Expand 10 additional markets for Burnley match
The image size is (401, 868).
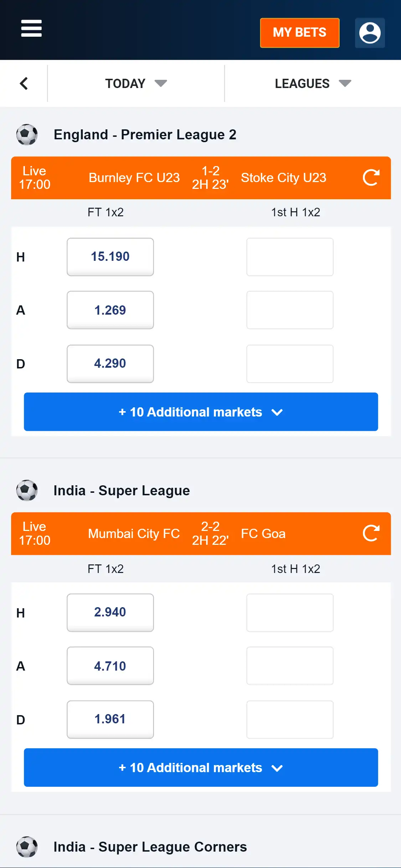pyautogui.click(x=201, y=412)
